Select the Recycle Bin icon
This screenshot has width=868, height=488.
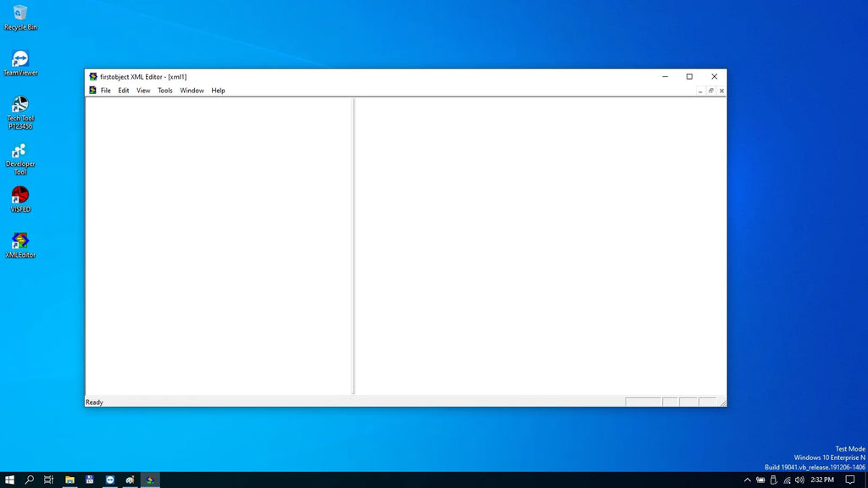click(20, 17)
